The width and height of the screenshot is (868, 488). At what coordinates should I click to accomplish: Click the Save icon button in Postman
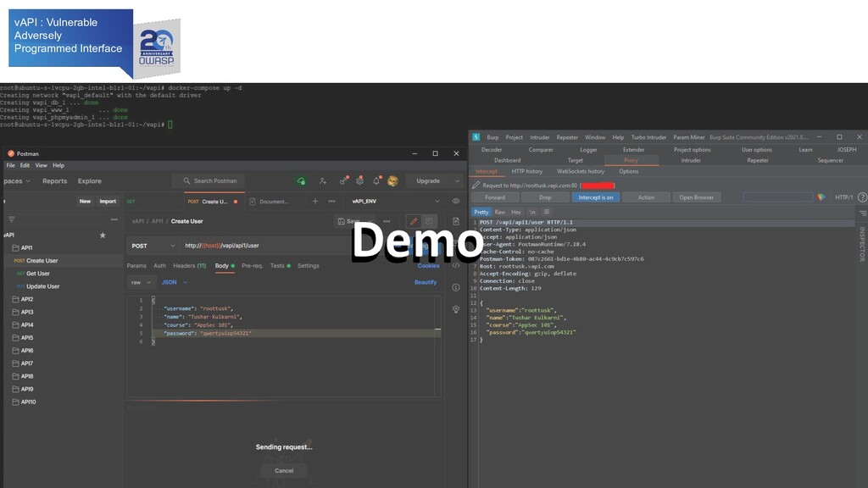point(348,221)
